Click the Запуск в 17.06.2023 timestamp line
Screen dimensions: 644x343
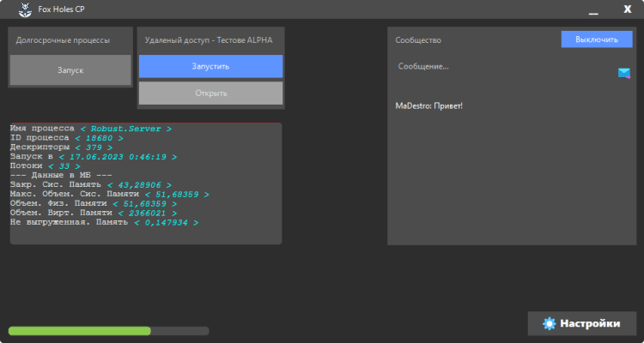pyautogui.click(x=94, y=156)
